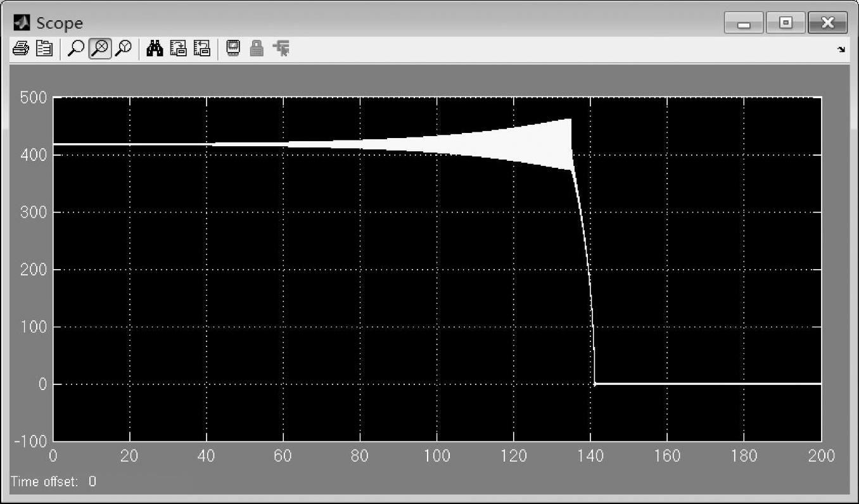Autoscale with the binoculars icon

point(155,48)
